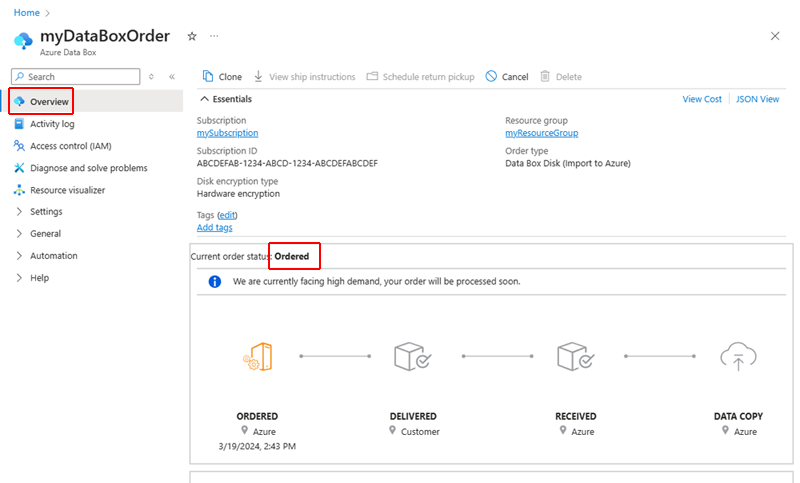
Task: Click the Data Copy cloud upload icon
Action: [738, 357]
